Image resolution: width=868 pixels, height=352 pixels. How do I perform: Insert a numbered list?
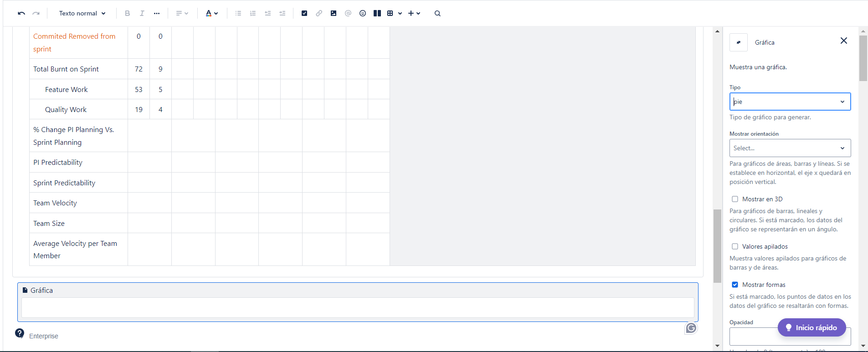click(x=253, y=13)
